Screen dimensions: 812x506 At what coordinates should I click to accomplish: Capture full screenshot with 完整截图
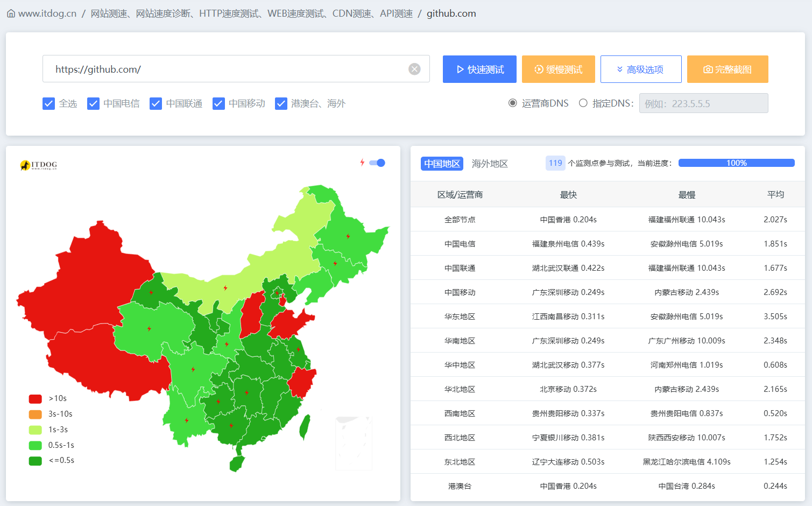click(x=728, y=69)
